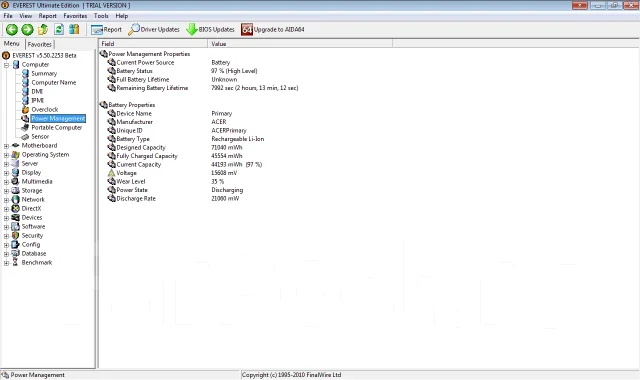Expand the Multimedia tree node
The width and height of the screenshot is (640, 380).
point(6,182)
